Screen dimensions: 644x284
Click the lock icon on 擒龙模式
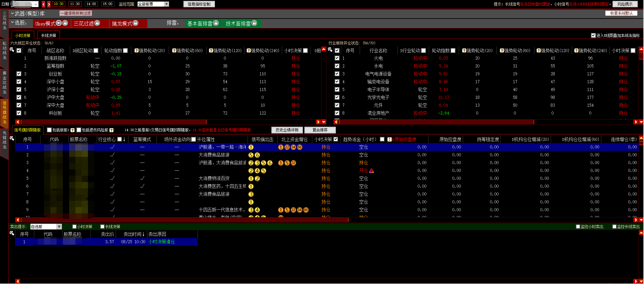pyautogui.click(x=135, y=23)
